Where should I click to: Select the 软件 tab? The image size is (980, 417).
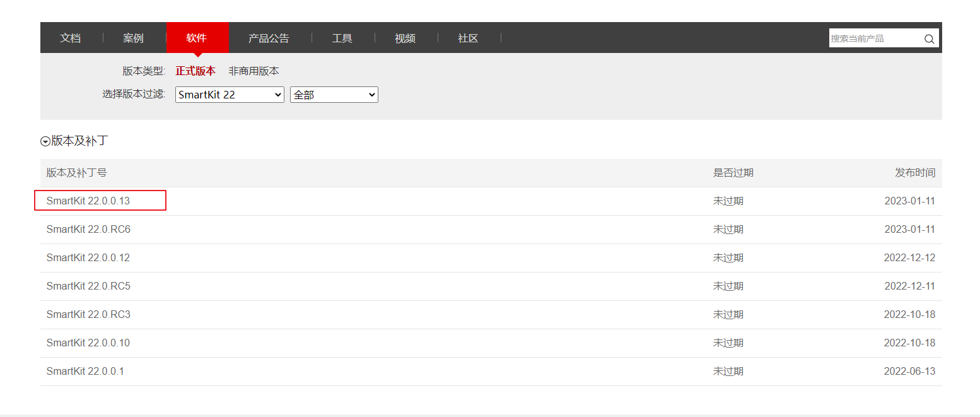click(197, 38)
